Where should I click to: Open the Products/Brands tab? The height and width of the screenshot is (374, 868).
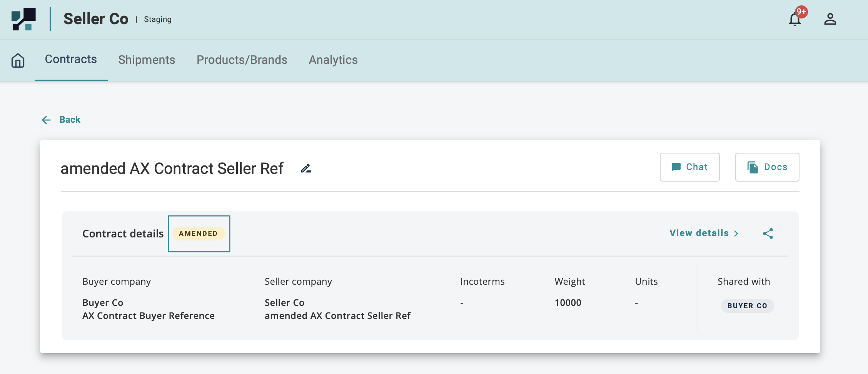click(x=242, y=60)
